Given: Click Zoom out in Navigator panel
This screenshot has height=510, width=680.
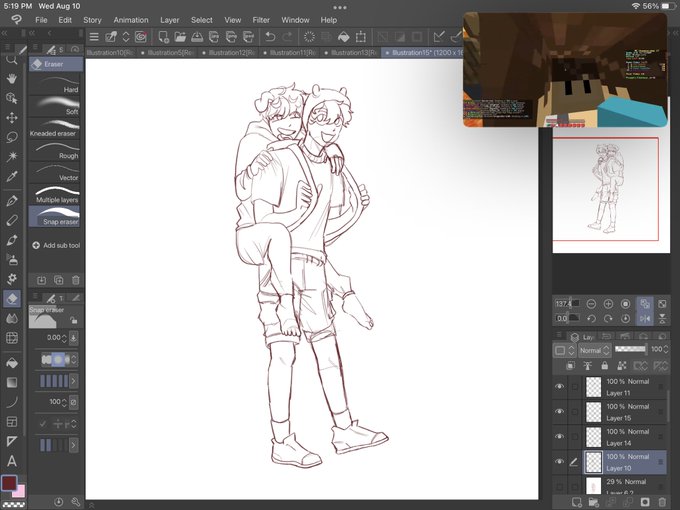Looking at the screenshot, I should pos(591,304).
